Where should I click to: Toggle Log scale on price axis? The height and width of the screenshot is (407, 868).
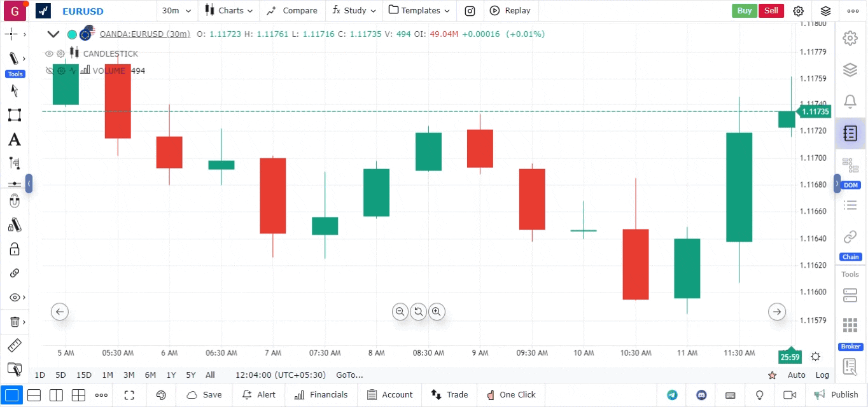pyautogui.click(x=822, y=375)
